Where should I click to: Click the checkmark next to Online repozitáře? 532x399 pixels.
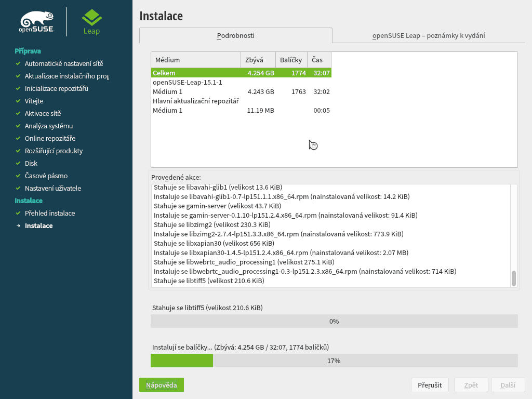point(19,138)
